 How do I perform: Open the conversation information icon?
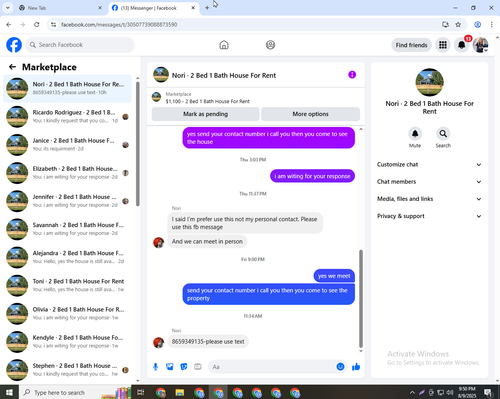[352, 75]
